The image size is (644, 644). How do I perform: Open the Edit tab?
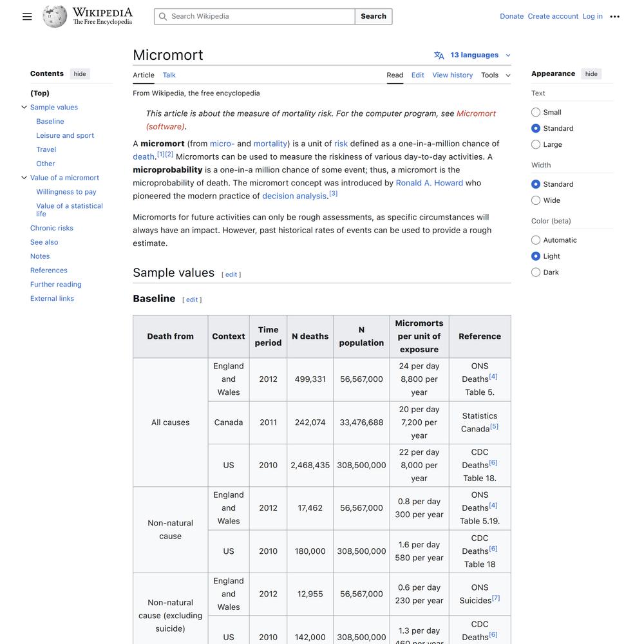point(418,75)
